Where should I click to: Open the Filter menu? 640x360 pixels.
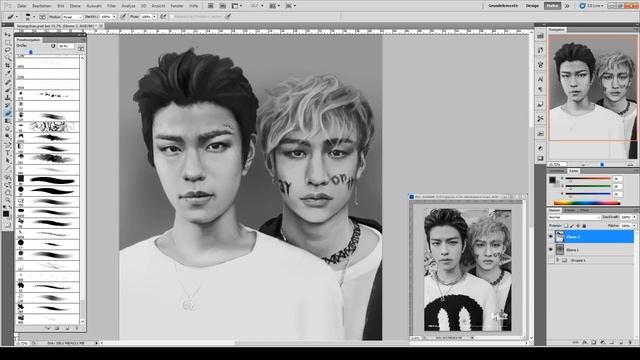111,6
